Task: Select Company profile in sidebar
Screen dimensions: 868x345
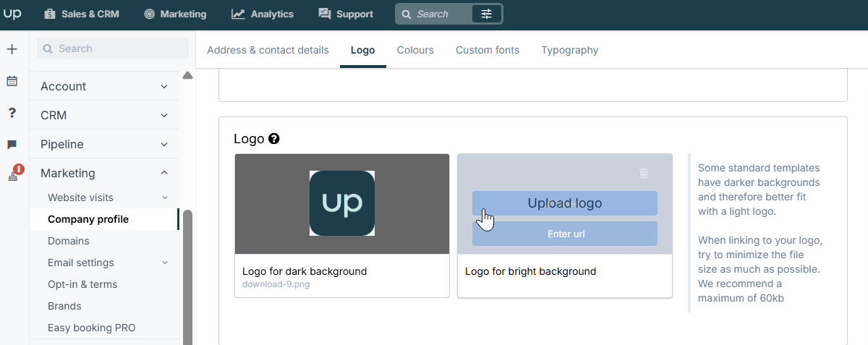Action: point(104,219)
